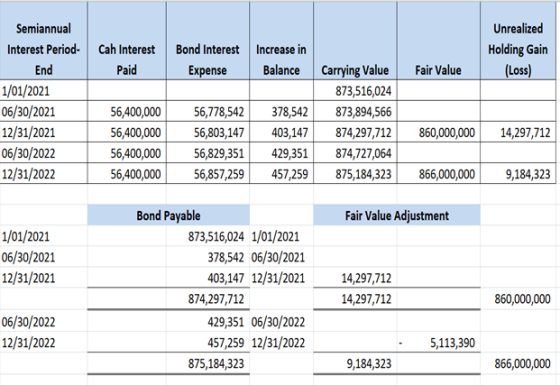Select the Carrying Value header cell
The image size is (560, 385).
pyautogui.click(x=355, y=40)
